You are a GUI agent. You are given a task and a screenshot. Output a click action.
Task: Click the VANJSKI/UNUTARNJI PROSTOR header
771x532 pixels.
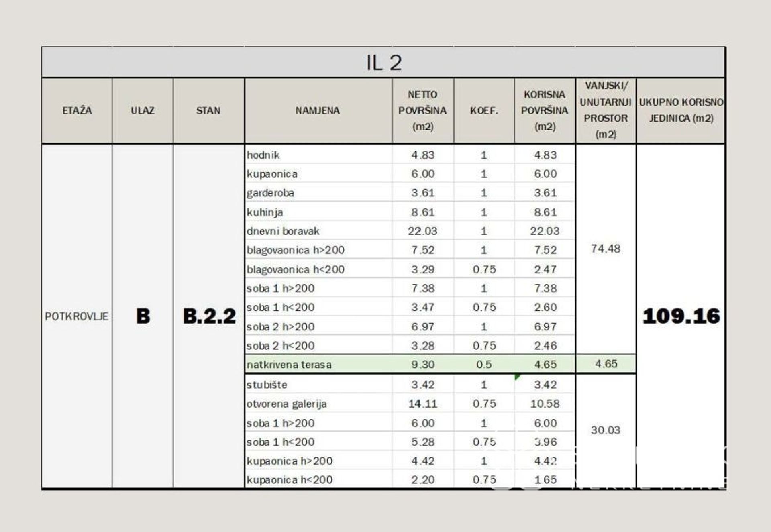606,110
